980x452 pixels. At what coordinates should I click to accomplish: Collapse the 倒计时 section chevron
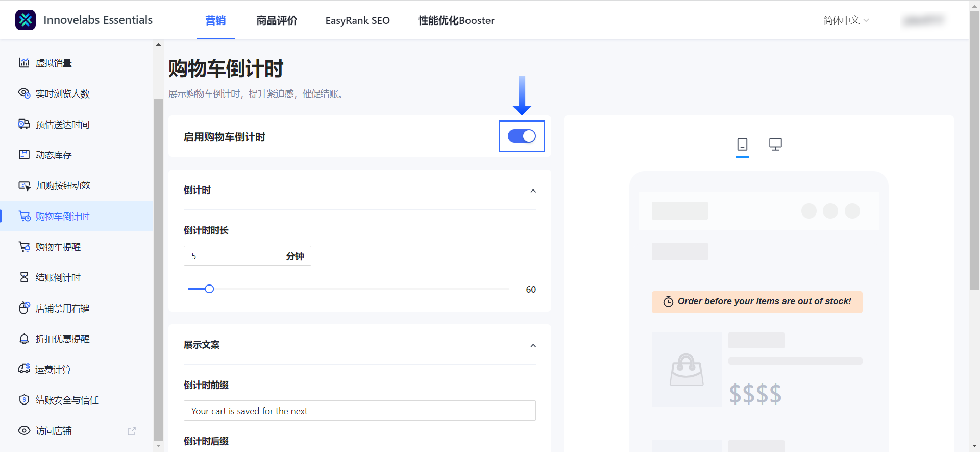[533, 191]
